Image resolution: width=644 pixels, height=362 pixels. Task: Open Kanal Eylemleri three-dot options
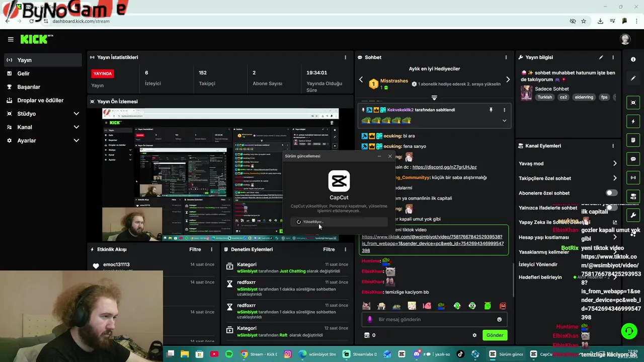click(613, 146)
